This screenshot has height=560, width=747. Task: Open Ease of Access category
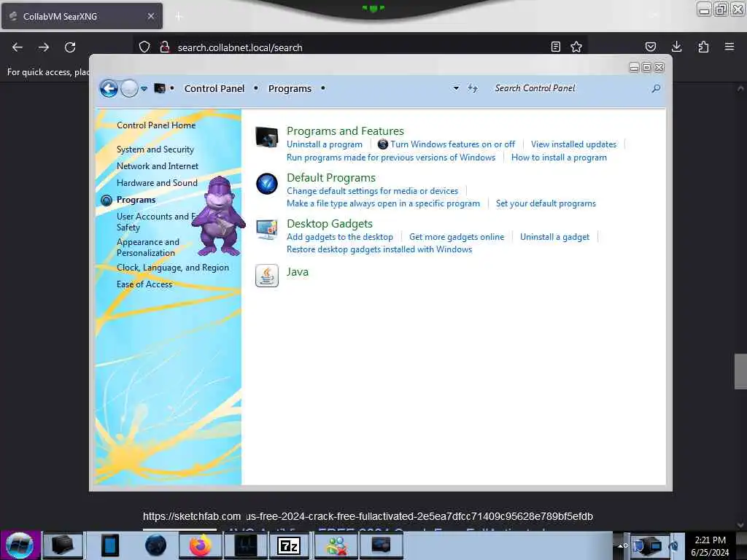coord(144,284)
